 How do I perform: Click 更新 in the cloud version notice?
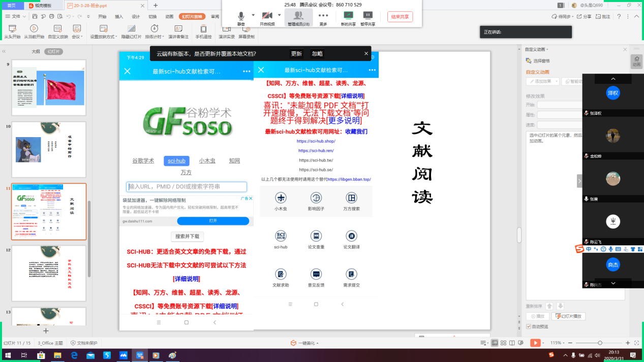pyautogui.click(x=296, y=54)
